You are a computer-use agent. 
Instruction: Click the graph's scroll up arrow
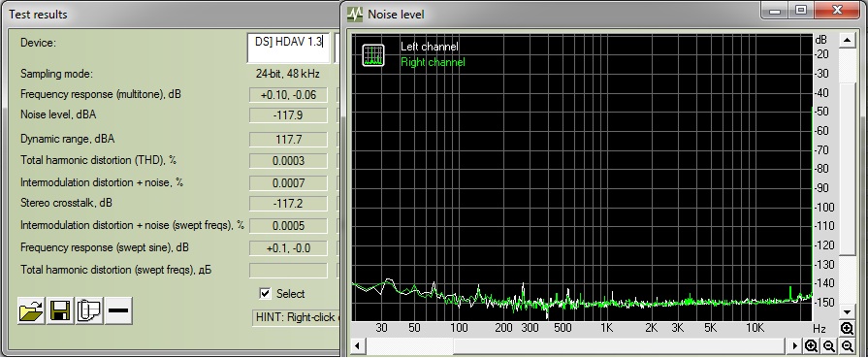[847, 41]
